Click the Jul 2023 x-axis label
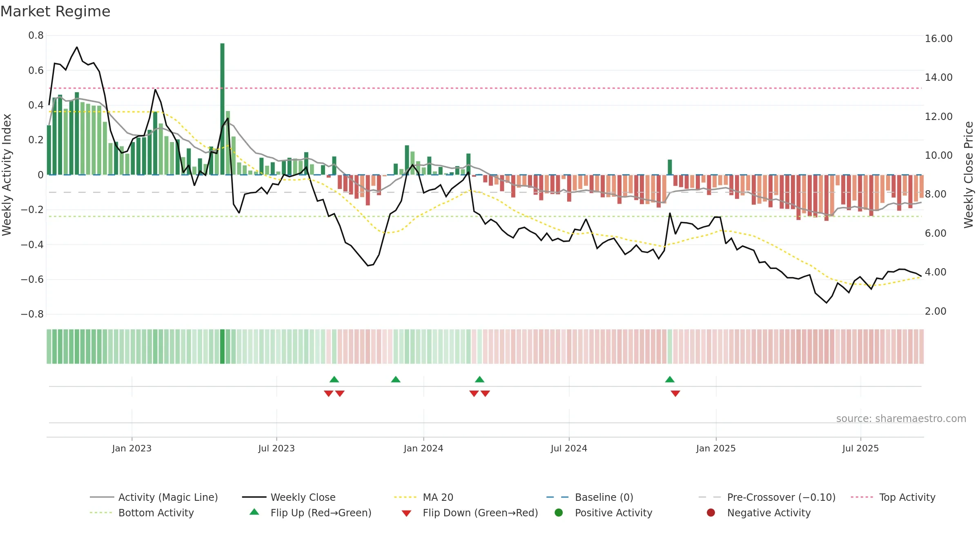980x551 pixels. coord(276,448)
